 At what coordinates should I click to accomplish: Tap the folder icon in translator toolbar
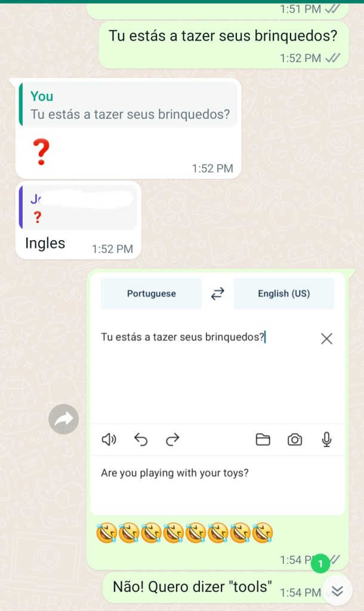263,440
